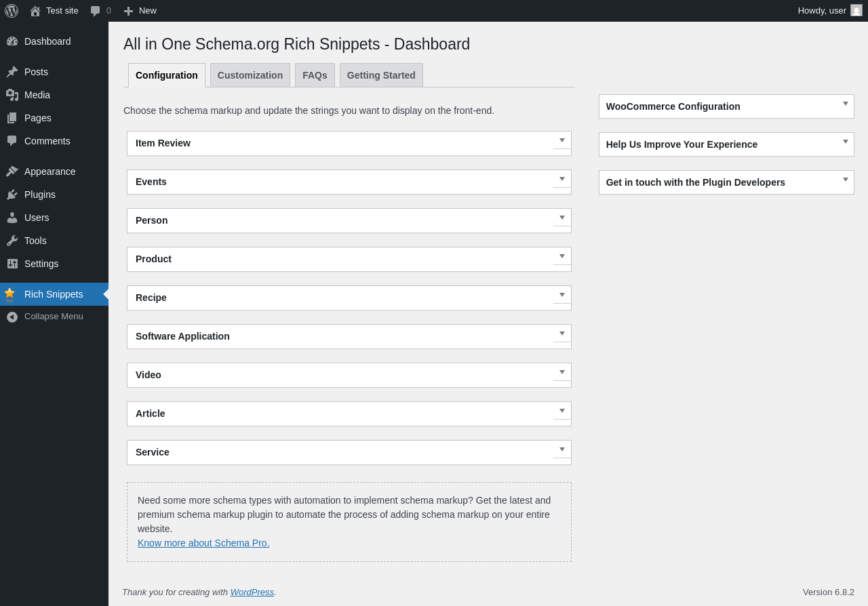Screen dimensions: 868x606
Task: Expand Get in touch with Plugin Developers arrow
Action: pyautogui.click(x=846, y=180)
